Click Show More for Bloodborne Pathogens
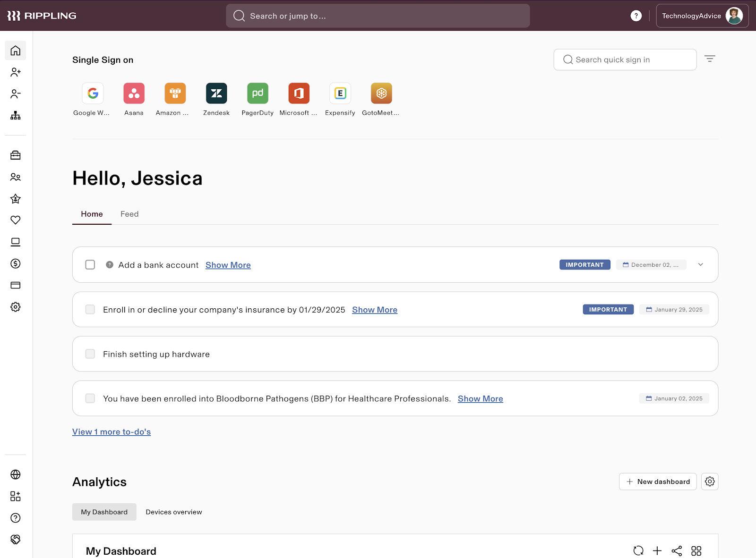 [x=481, y=399]
